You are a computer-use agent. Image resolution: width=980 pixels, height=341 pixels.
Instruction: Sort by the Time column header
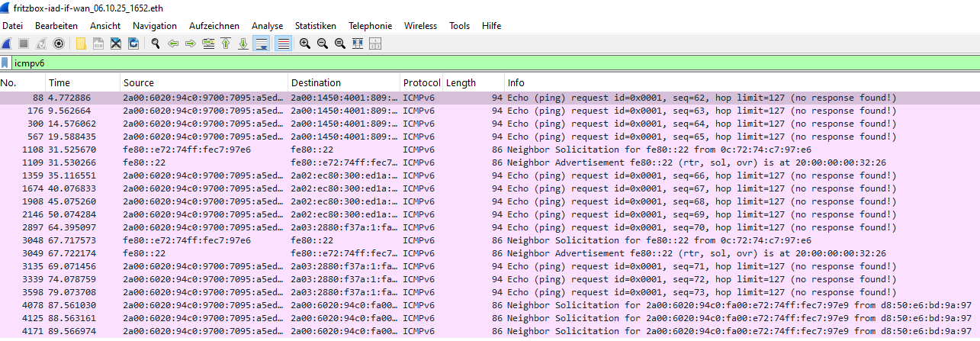click(83, 82)
